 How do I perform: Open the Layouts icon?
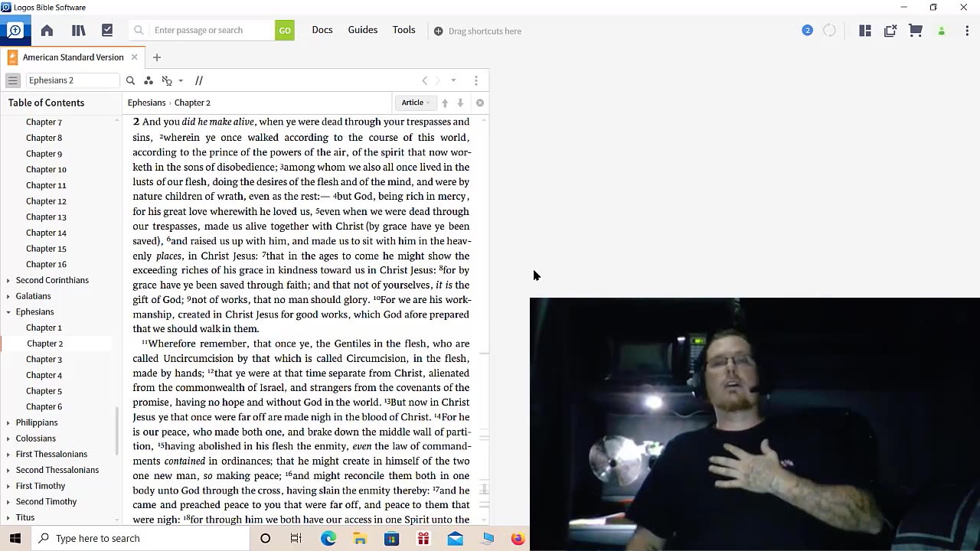click(865, 31)
